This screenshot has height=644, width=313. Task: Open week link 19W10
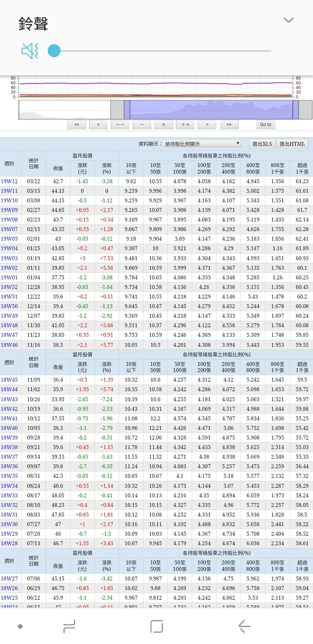(x=9, y=201)
